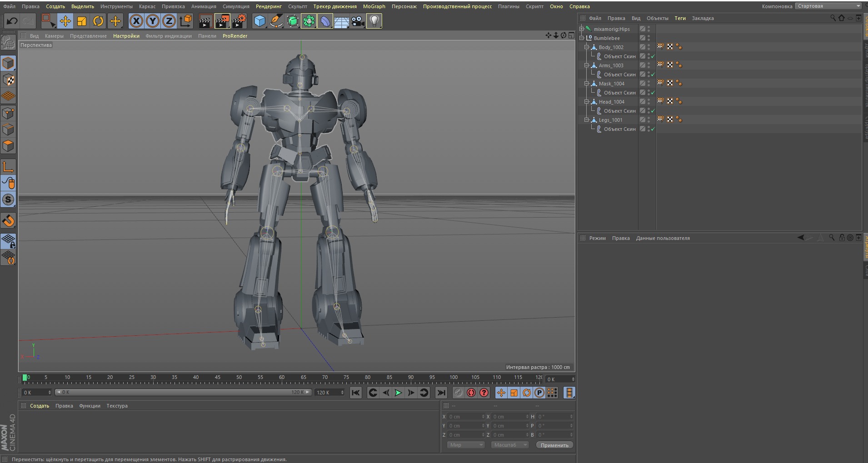The height and width of the screenshot is (463, 868).
Task: Toggle Y axis lock
Action: 153,21
